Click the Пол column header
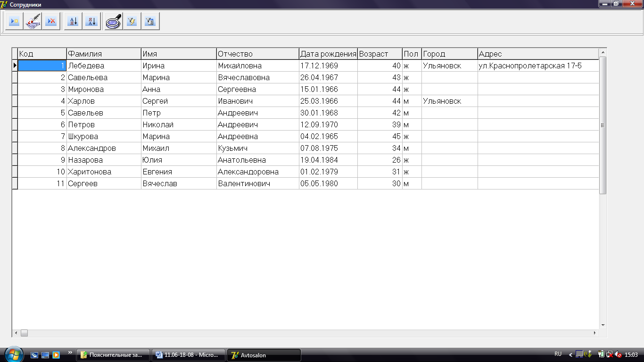 412,54
